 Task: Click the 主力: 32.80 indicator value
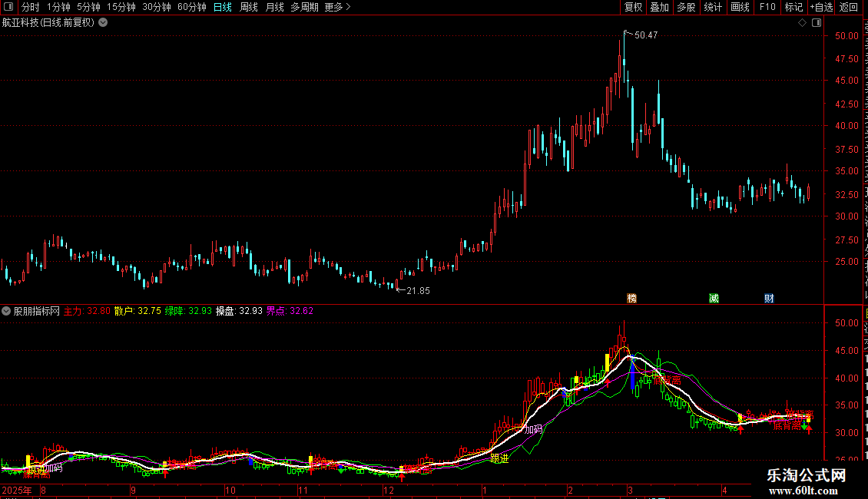tap(87, 311)
